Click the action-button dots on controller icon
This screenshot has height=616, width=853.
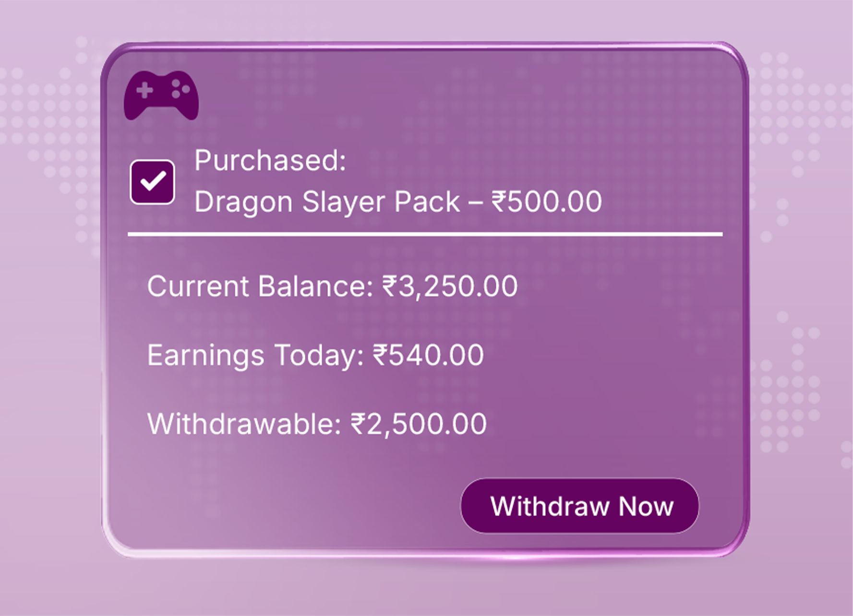pyautogui.click(x=180, y=89)
